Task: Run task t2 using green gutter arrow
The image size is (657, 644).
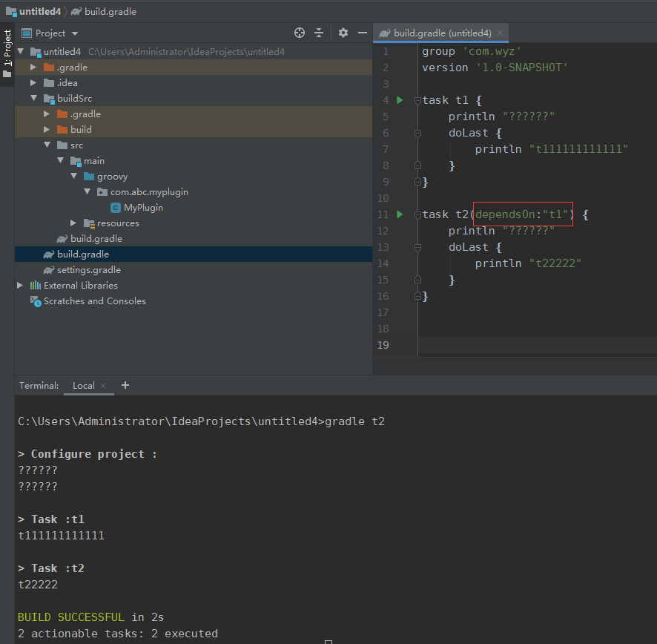Action: 400,214
